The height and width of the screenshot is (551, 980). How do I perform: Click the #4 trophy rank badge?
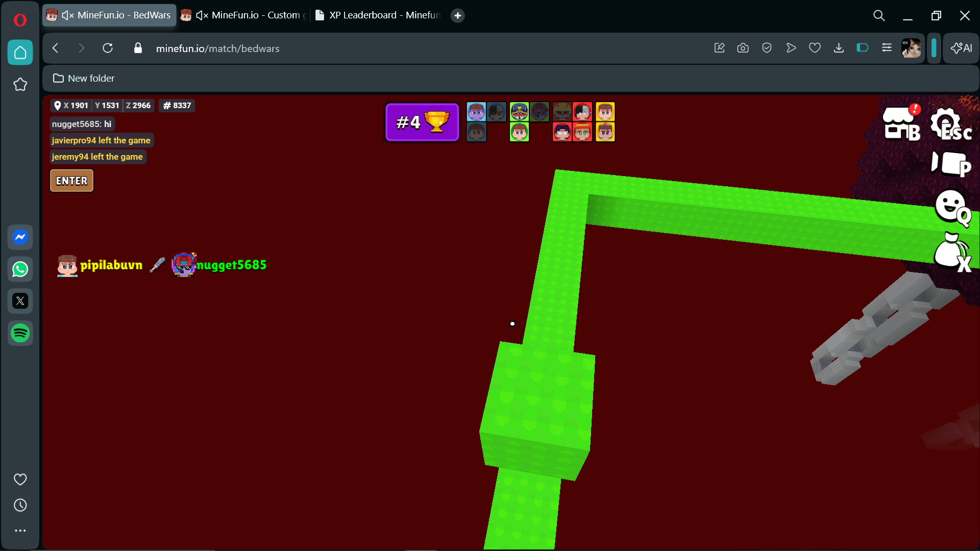pyautogui.click(x=422, y=122)
